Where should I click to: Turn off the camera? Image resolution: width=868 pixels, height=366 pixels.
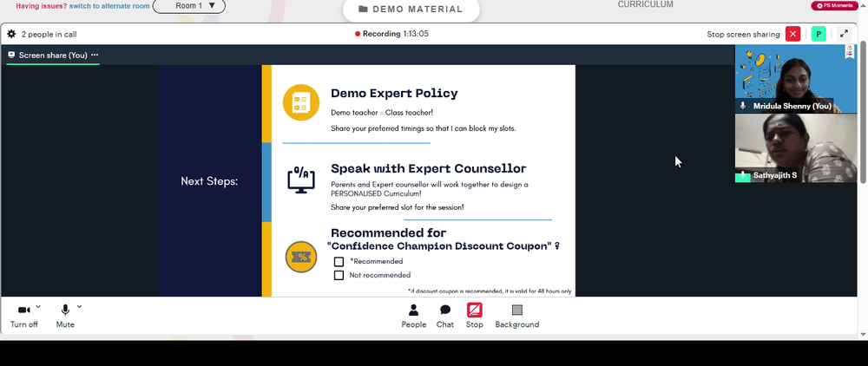tap(23, 317)
